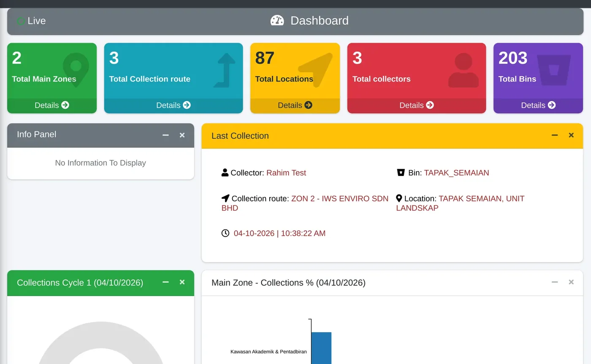
Task: Click the map pin icon on Total Main Zones
Action: coord(76,70)
